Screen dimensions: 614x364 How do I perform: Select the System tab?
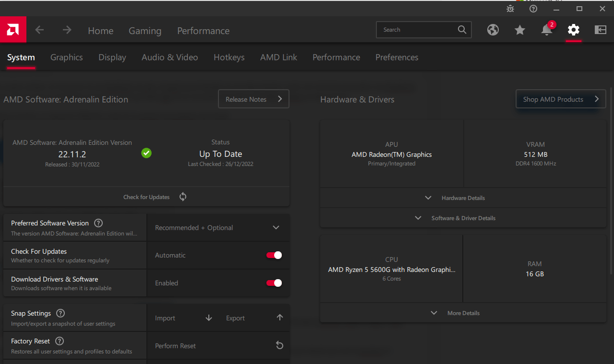(x=21, y=58)
